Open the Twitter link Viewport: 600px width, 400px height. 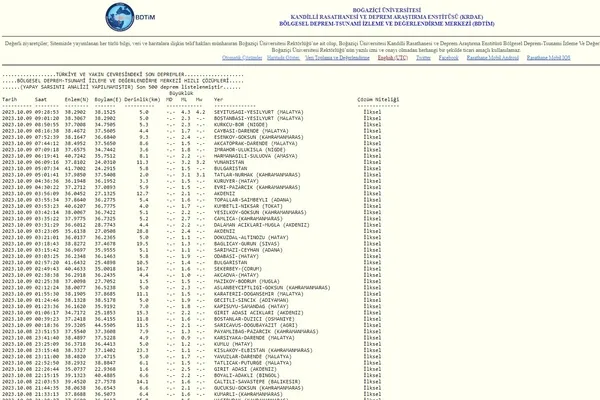[423, 58]
